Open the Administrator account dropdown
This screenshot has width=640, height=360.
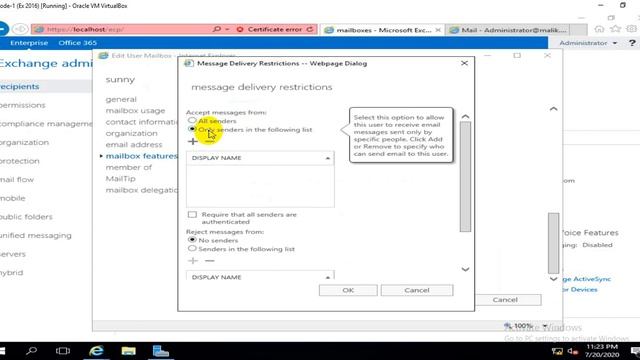click(588, 43)
